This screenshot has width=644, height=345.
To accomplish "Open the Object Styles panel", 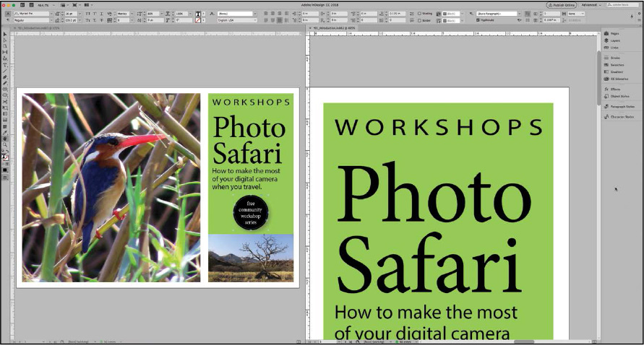I will (x=617, y=97).
